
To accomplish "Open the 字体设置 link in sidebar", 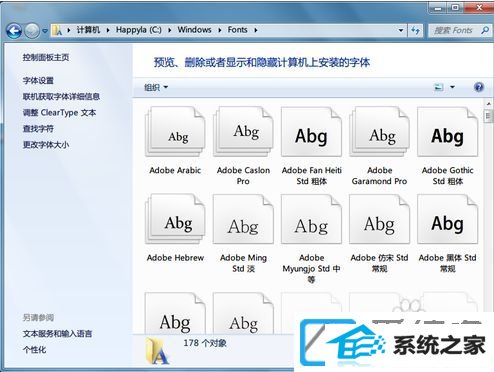I will 38,80.
